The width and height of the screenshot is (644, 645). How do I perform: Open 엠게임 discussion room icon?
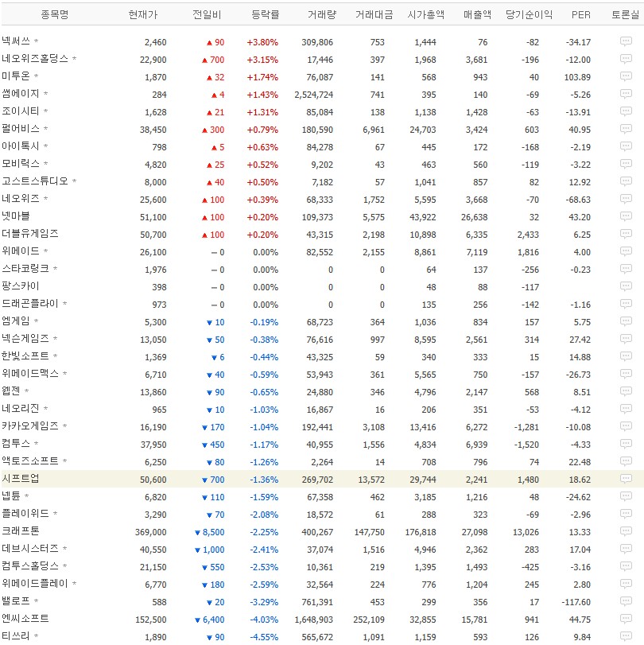(x=626, y=321)
